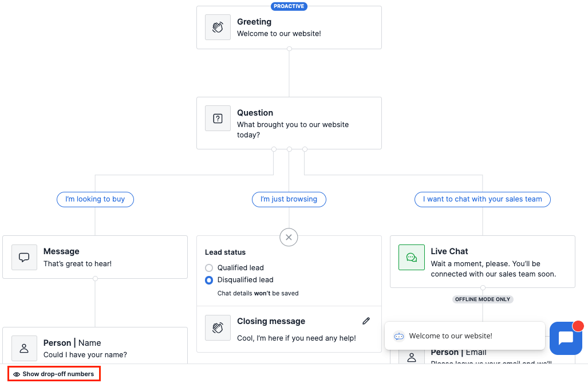
Task: Click the Message speech bubble icon
Action: (x=25, y=257)
